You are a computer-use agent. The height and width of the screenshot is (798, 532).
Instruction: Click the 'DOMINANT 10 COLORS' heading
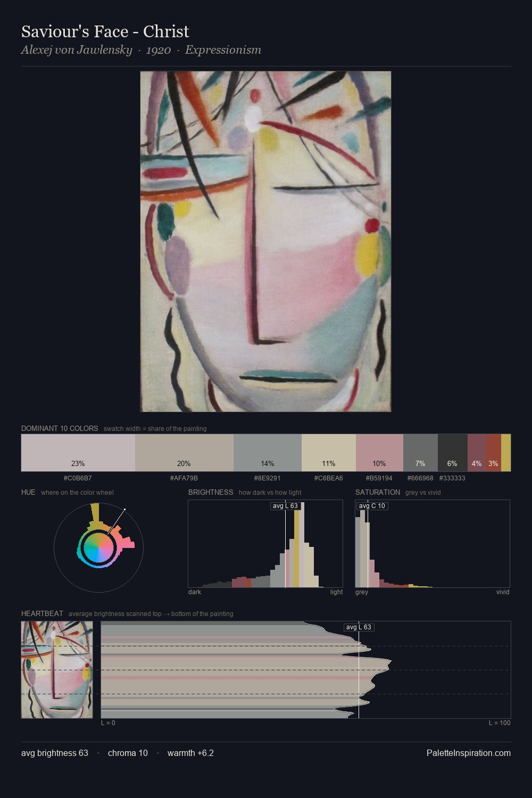60,428
